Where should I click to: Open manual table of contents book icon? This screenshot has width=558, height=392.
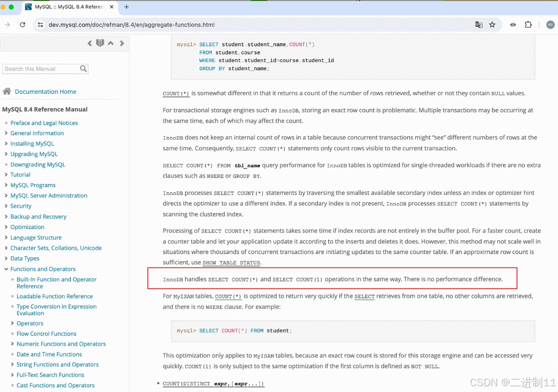coord(100,43)
